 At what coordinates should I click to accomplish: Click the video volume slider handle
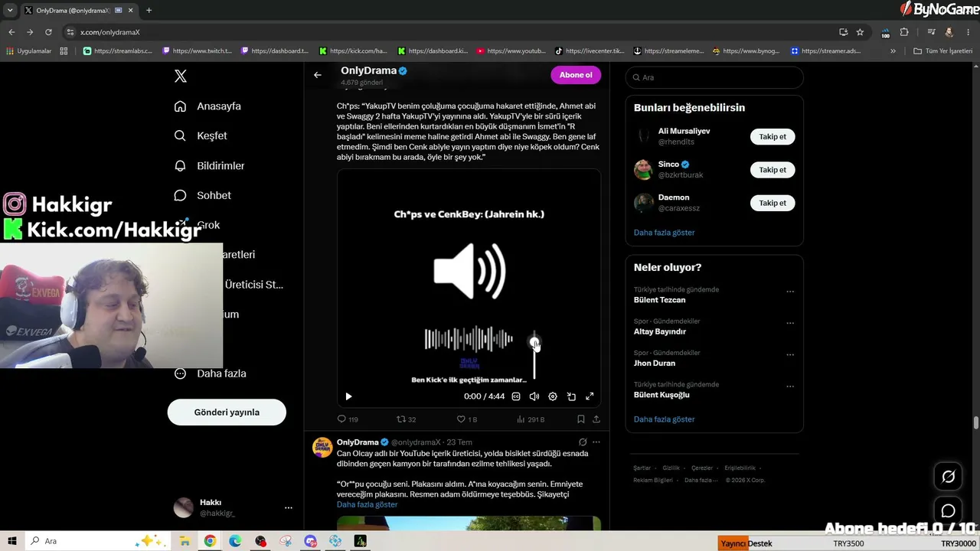(534, 342)
